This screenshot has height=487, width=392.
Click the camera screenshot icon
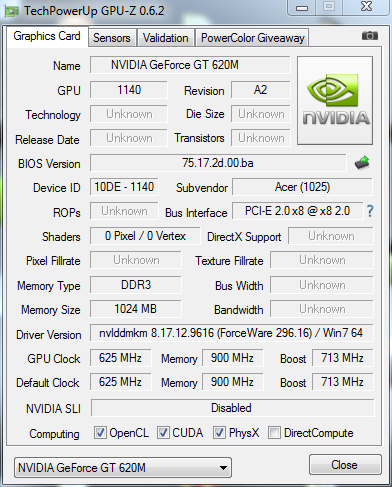coord(370,35)
